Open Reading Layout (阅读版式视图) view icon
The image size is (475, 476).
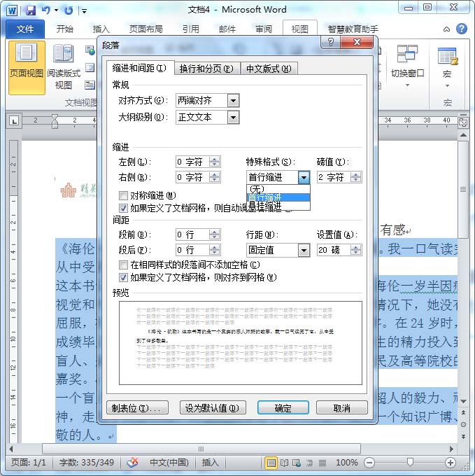[x=64, y=60]
